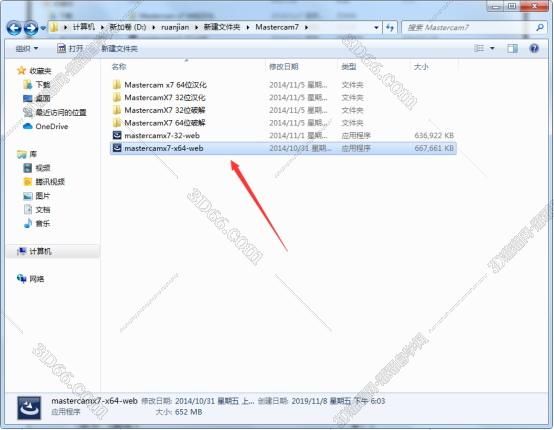Click folder icon of MastercamX7 32位破解
The width and height of the screenshot is (554, 430).
(x=117, y=110)
